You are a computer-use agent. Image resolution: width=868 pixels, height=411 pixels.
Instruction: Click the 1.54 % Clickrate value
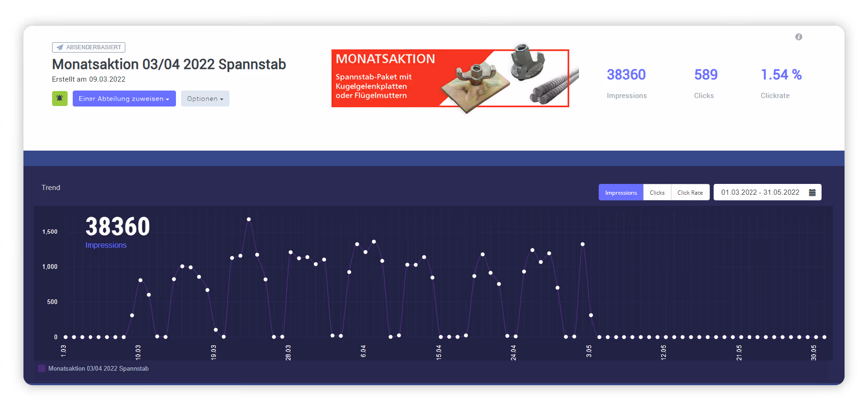[781, 75]
